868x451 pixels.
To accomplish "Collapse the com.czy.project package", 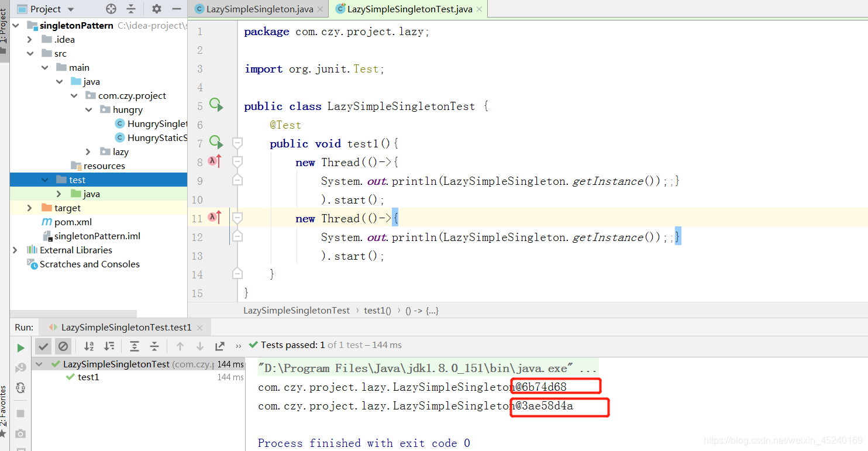I will [x=74, y=95].
